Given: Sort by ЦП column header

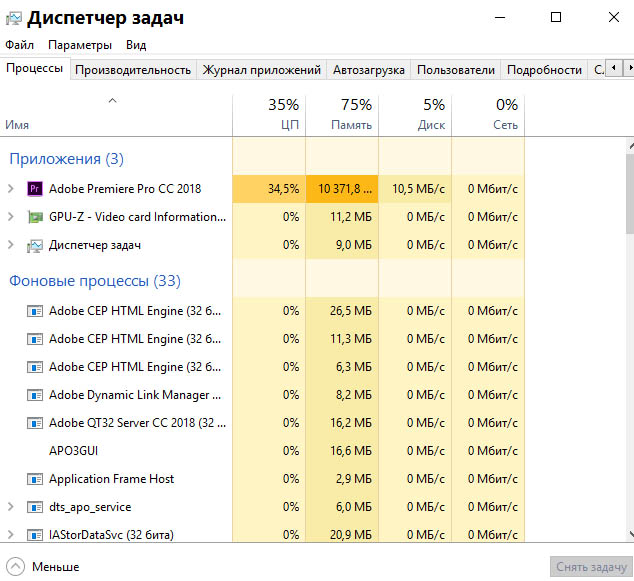Looking at the screenshot, I should pos(269,115).
